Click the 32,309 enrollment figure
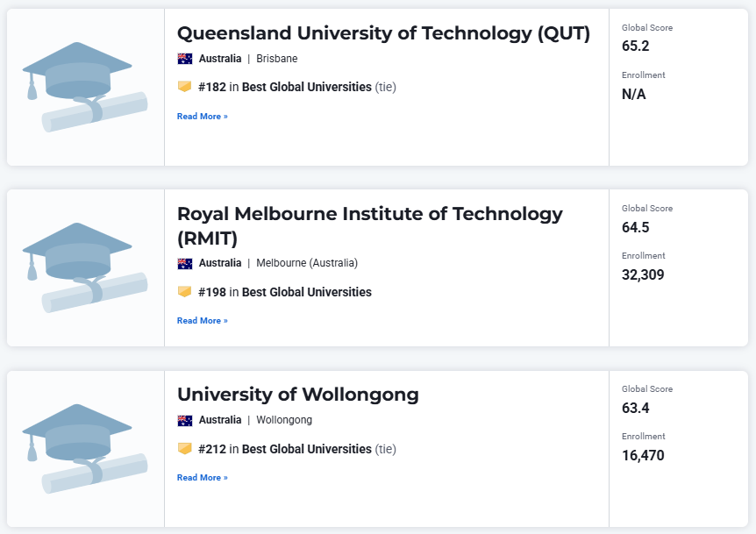This screenshot has height=534, width=756. pyautogui.click(x=643, y=274)
